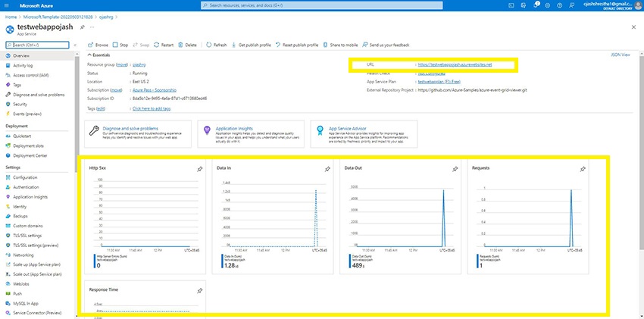Pin the Response Time chart

tap(199, 291)
